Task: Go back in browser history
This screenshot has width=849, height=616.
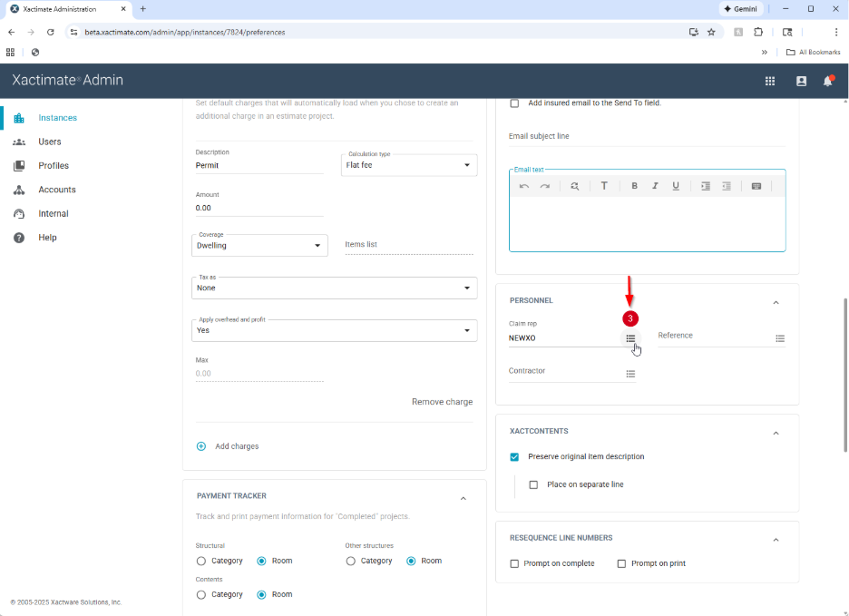Action: coord(12,32)
